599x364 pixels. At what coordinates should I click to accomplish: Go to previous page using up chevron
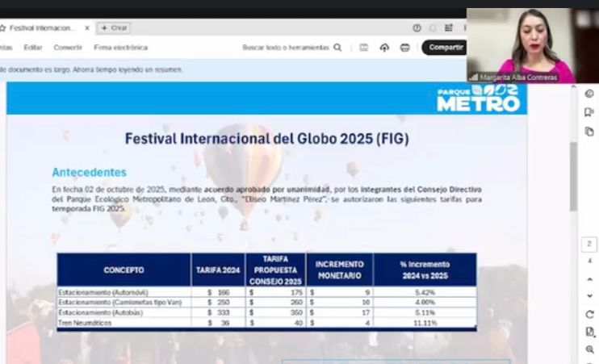(x=589, y=279)
